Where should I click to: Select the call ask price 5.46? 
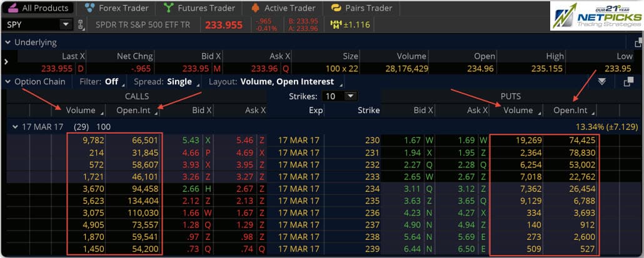[x=244, y=141]
